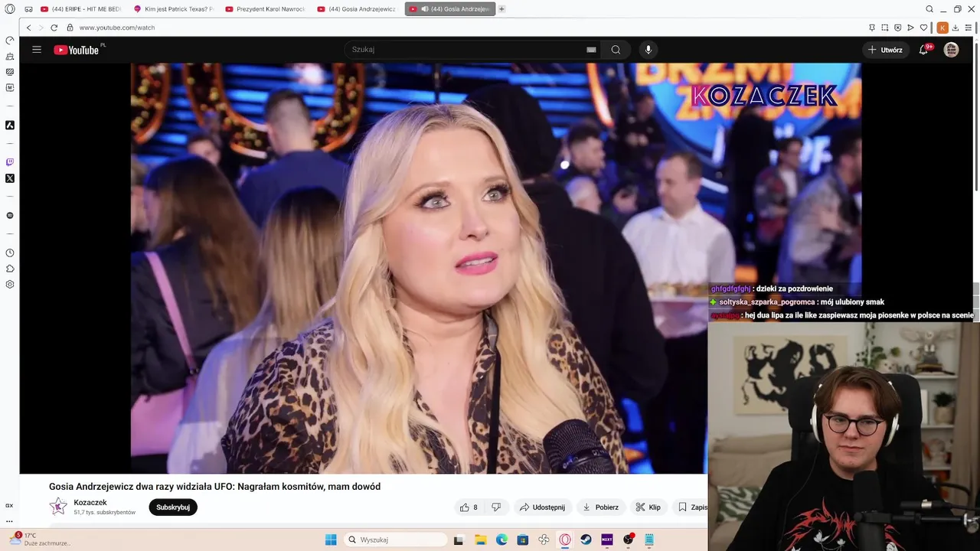Switch to inactive Gosia Andrzejewicz tab
This screenshot has height=551, width=980.
[357, 9]
